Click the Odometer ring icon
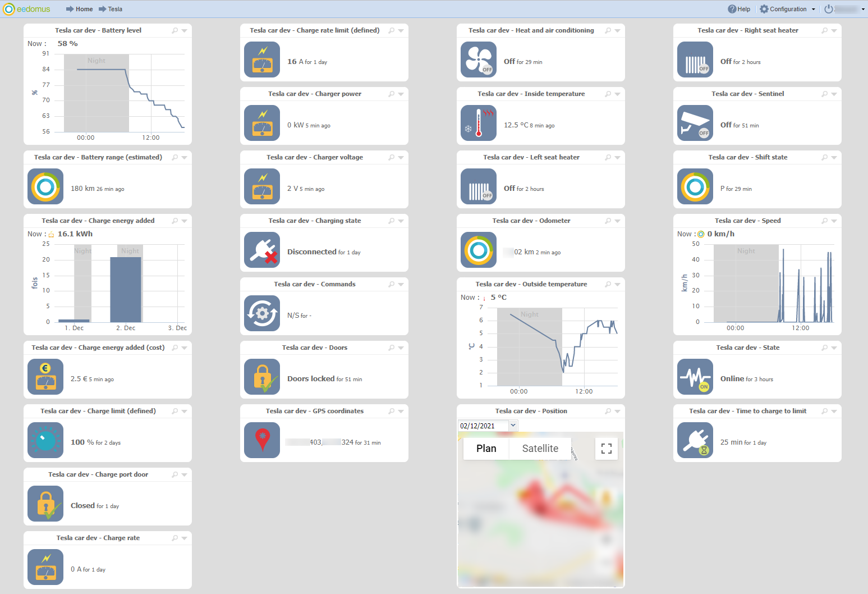868x594 pixels. 479,250
